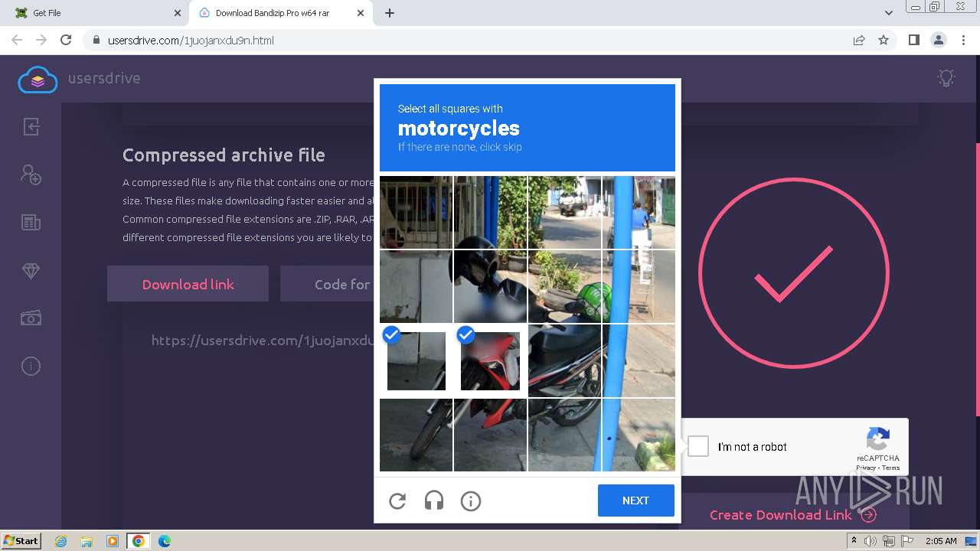This screenshot has height=551, width=980.
Task: Open Chrome profile avatar
Action: tap(938, 40)
